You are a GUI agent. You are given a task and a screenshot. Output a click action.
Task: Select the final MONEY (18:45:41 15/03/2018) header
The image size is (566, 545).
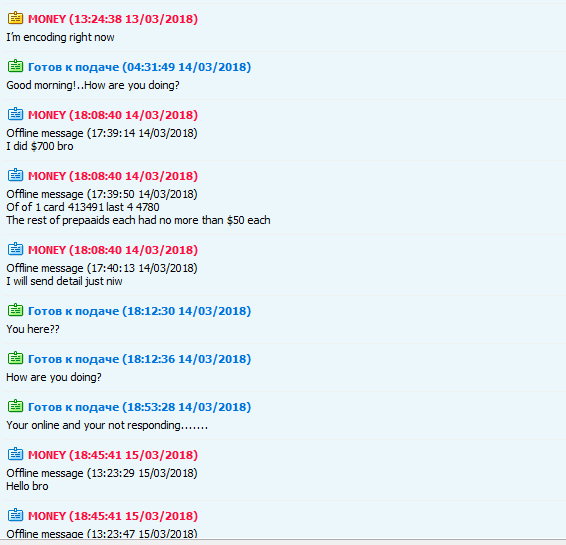113,516
